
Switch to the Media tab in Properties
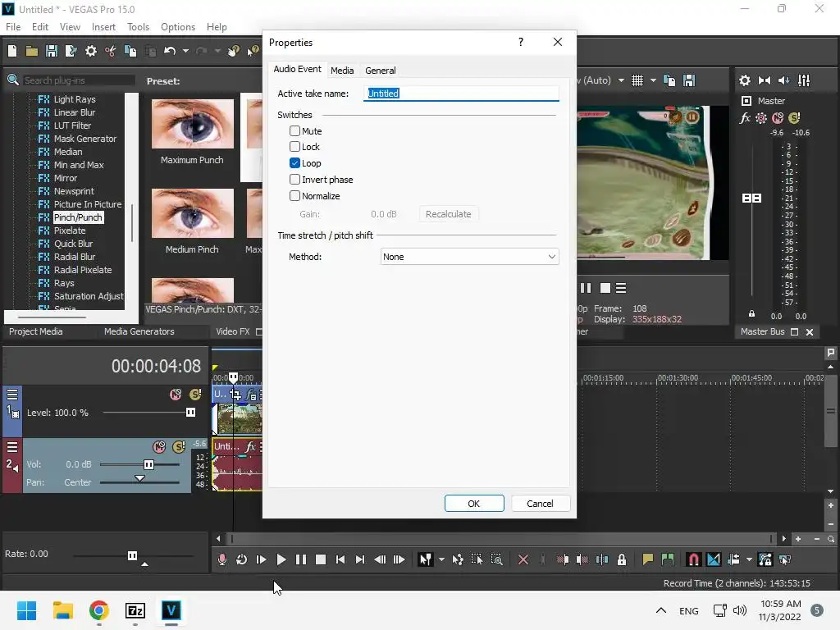(342, 71)
